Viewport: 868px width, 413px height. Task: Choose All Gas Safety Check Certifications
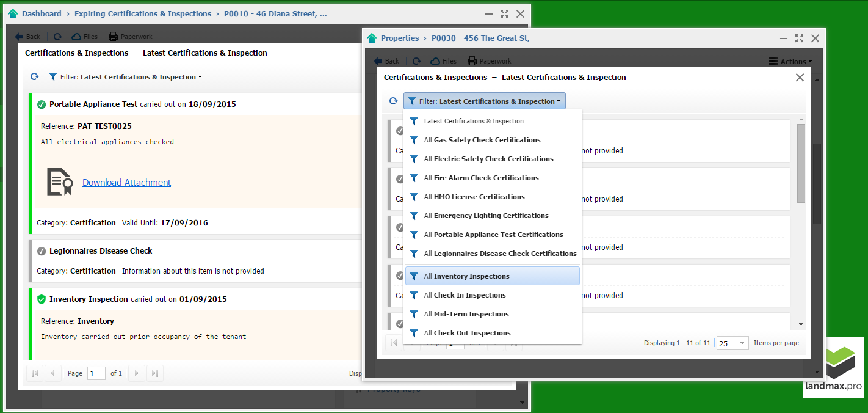pyautogui.click(x=482, y=140)
